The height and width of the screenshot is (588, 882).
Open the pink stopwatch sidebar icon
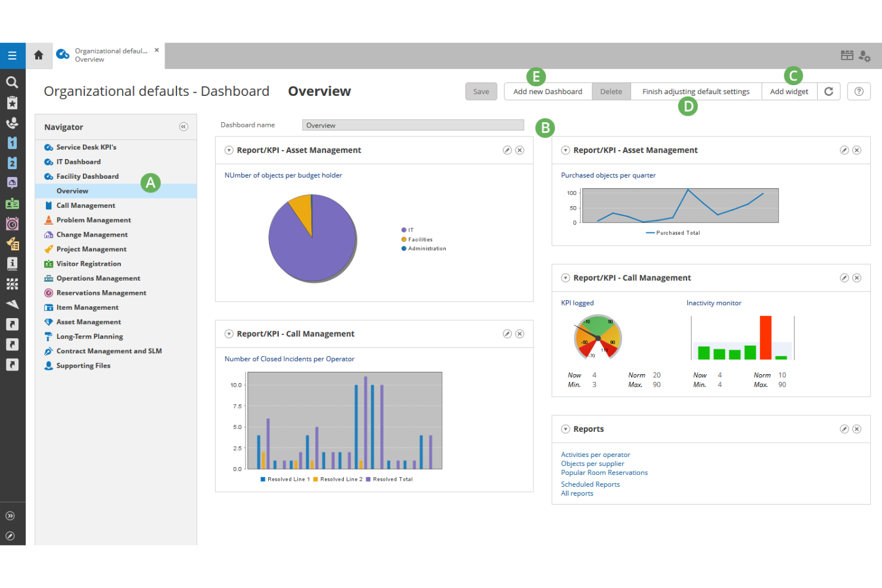click(x=13, y=223)
